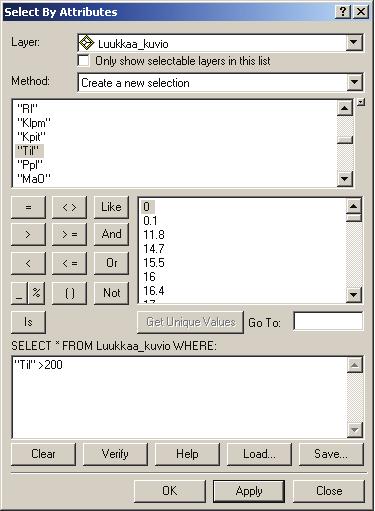Click the Like operator button
Viewport: 375px width, 511px height.
tap(111, 207)
